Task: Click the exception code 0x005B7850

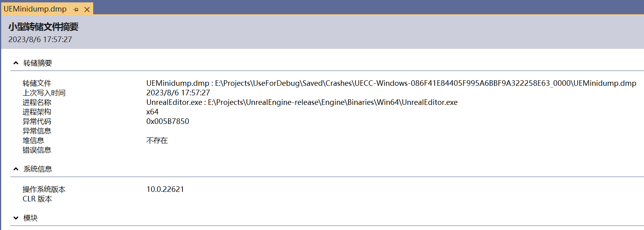Action: pos(168,121)
